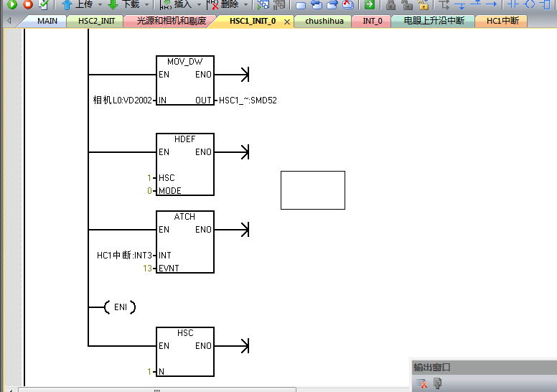This screenshot has height=392, width=557.
Task: Select the ENI coil in the ladder
Action: click(x=120, y=307)
